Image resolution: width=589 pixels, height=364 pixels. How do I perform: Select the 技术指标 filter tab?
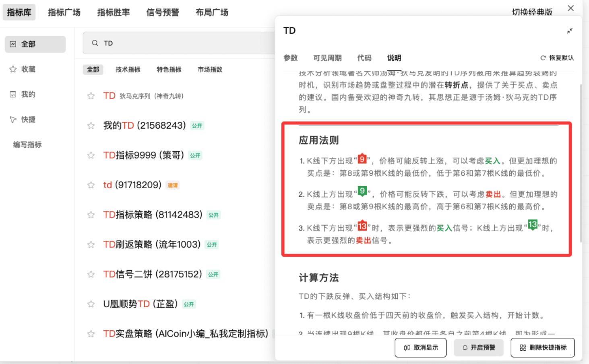pyautogui.click(x=128, y=69)
